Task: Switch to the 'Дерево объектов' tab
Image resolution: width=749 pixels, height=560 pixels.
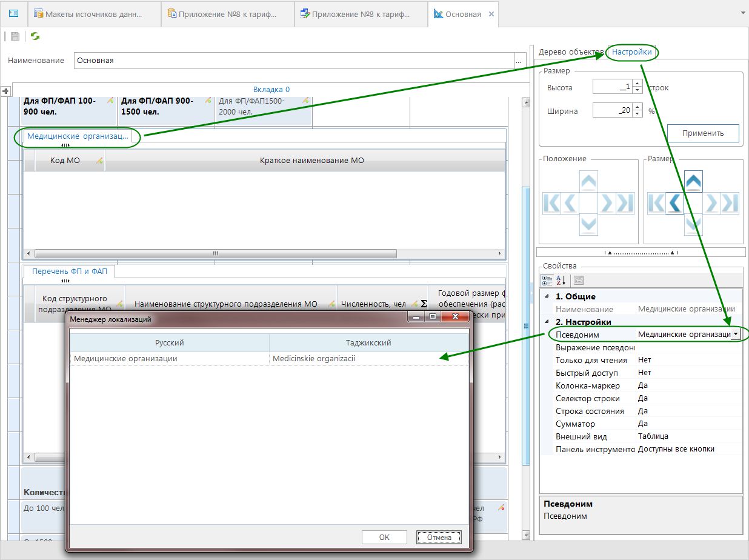Action: pos(571,52)
